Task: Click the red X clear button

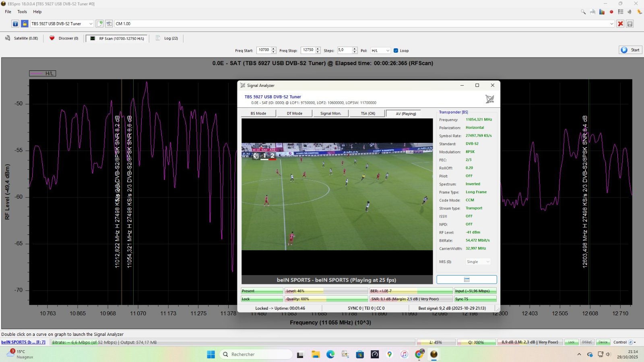Action: tap(620, 24)
